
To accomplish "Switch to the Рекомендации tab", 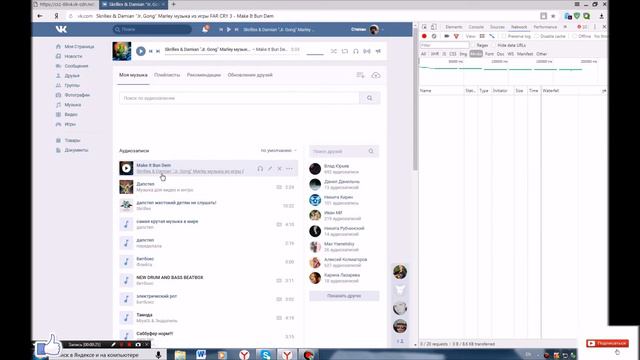I will tap(204, 75).
